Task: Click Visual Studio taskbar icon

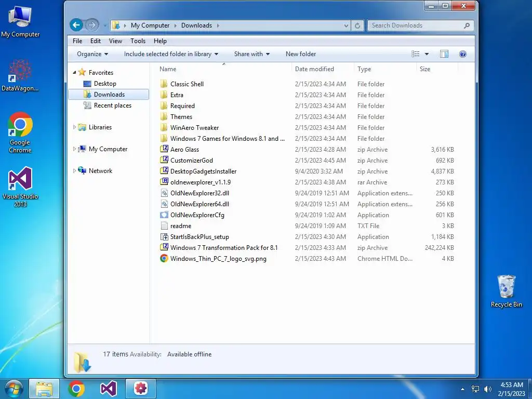Action: click(x=108, y=389)
